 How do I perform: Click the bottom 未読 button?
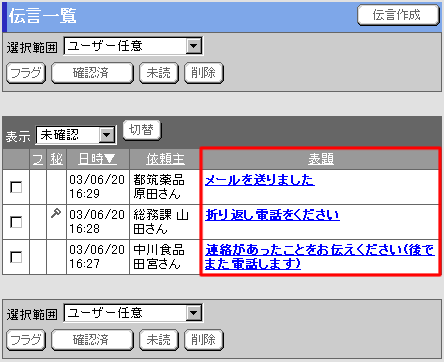pyautogui.click(x=159, y=340)
